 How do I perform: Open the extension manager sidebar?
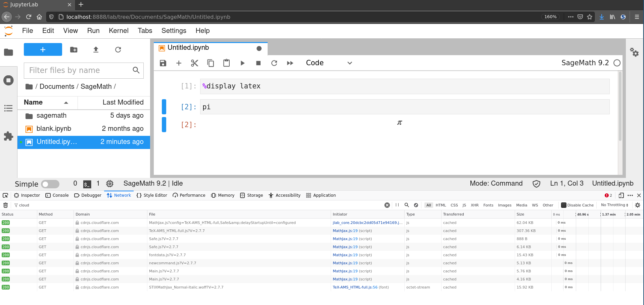tap(8, 136)
